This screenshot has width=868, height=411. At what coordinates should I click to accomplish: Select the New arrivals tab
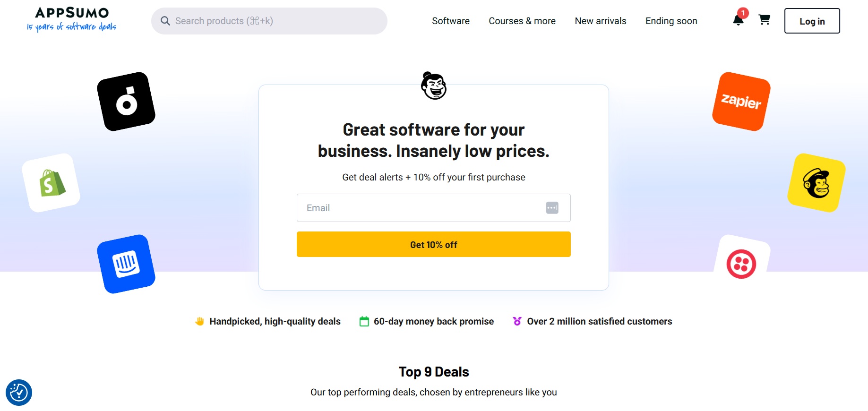pyautogui.click(x=600, y=21)
